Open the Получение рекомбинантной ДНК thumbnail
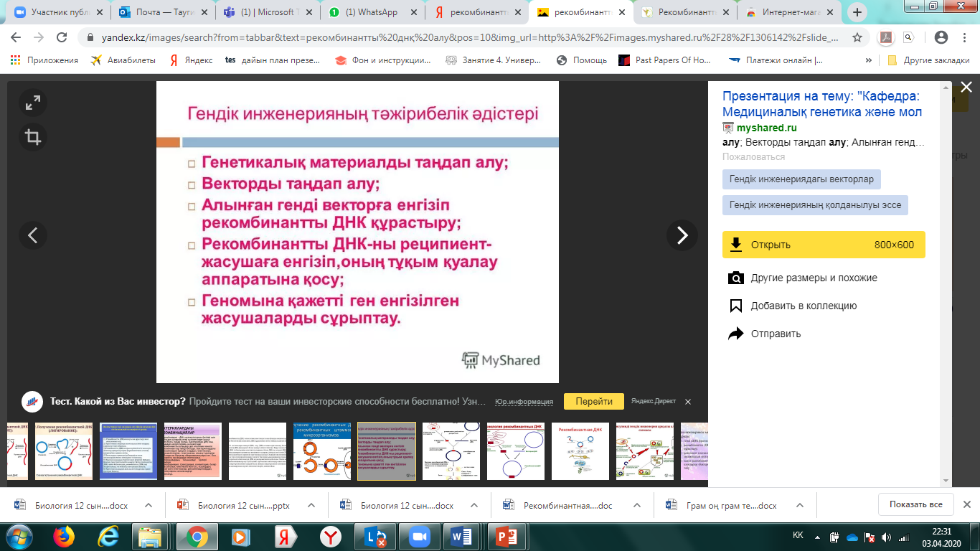 (x=63, y=451)
